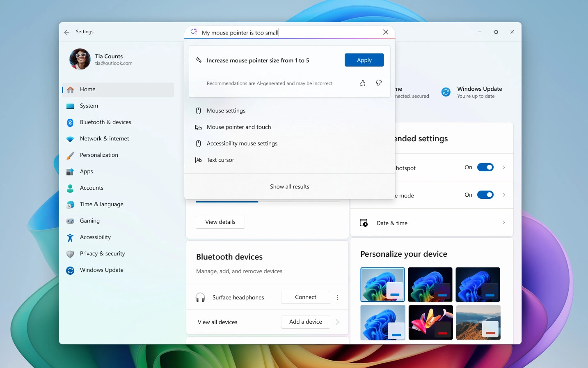Click the Windows Update sync icon in header
Image resolution: width=588 pixels, height=368 pixels.
446,92
